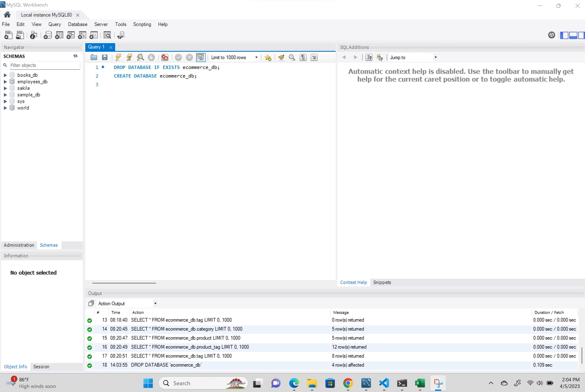Screen dimensions: 585x392
Task: Expand the sakila schema
Action: tap(6, 88)
